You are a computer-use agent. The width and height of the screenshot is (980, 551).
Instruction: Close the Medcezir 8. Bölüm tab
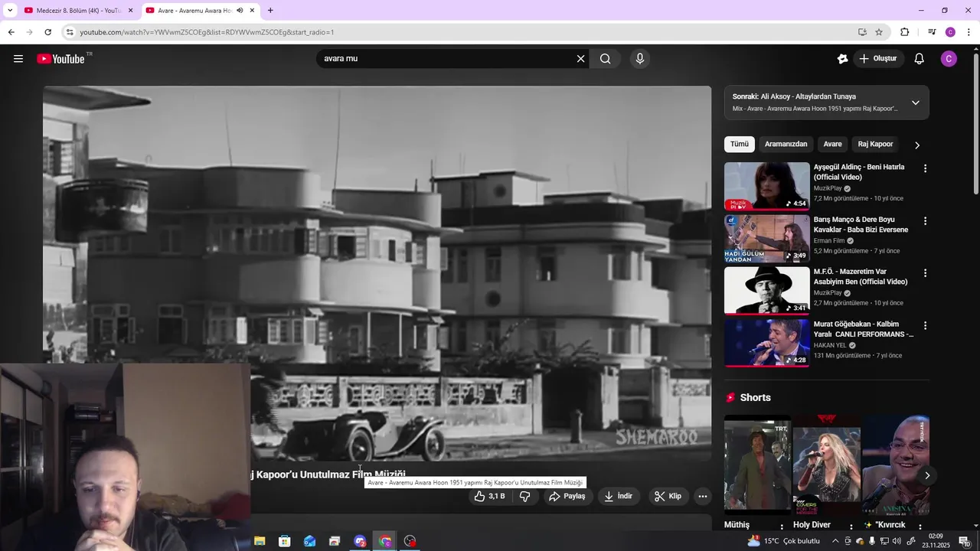point(130,11)
